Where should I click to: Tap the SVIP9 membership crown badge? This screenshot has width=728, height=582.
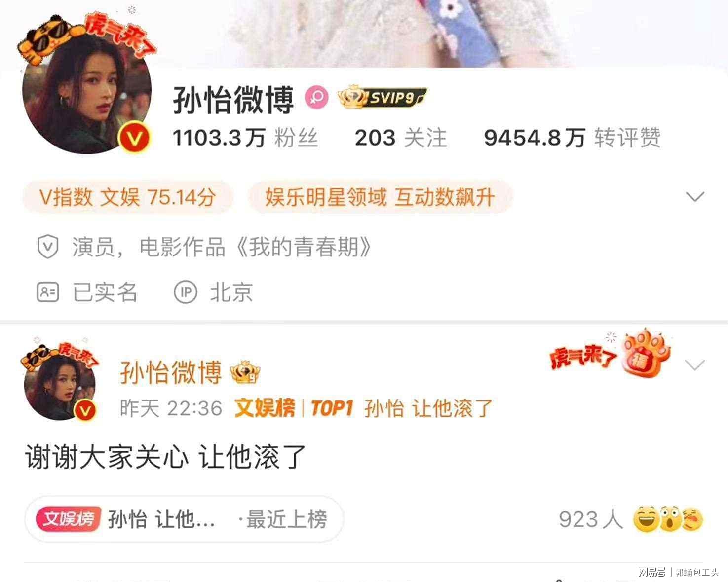pos(382,97)
